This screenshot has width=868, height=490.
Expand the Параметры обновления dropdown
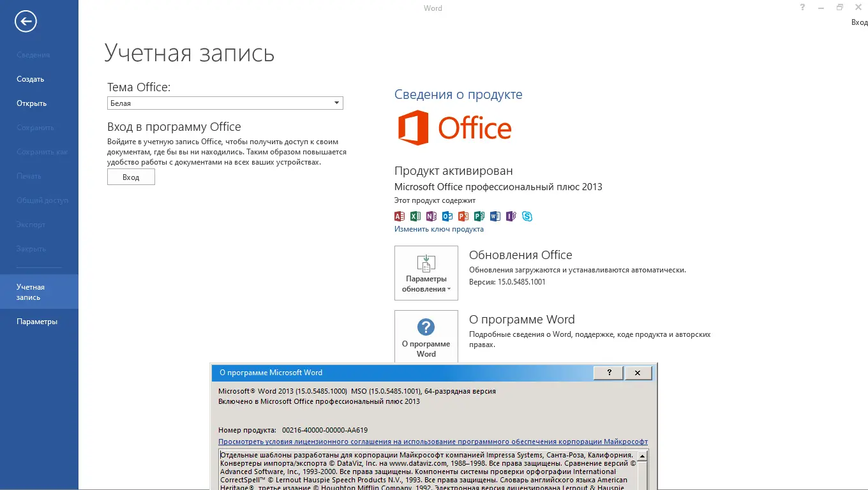[x=426, y=272]
